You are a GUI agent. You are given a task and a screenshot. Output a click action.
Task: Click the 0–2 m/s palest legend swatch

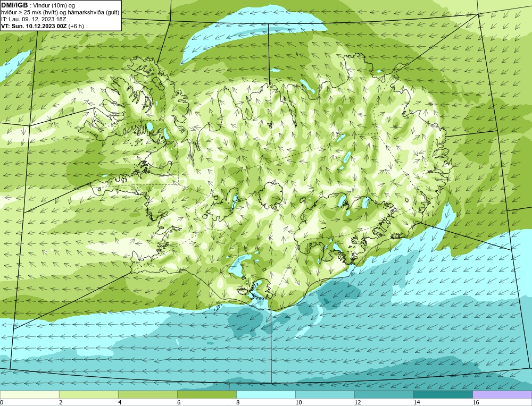click(29, 395)
